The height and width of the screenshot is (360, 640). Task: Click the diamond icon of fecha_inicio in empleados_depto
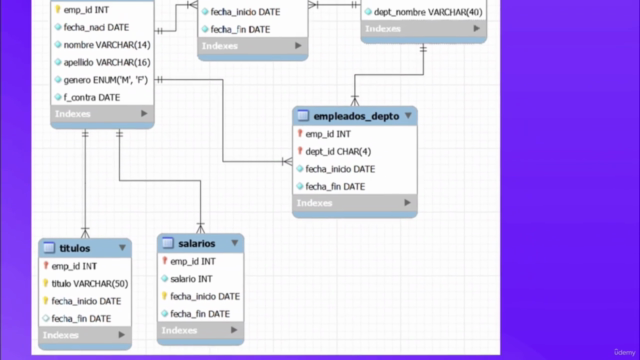300,169
